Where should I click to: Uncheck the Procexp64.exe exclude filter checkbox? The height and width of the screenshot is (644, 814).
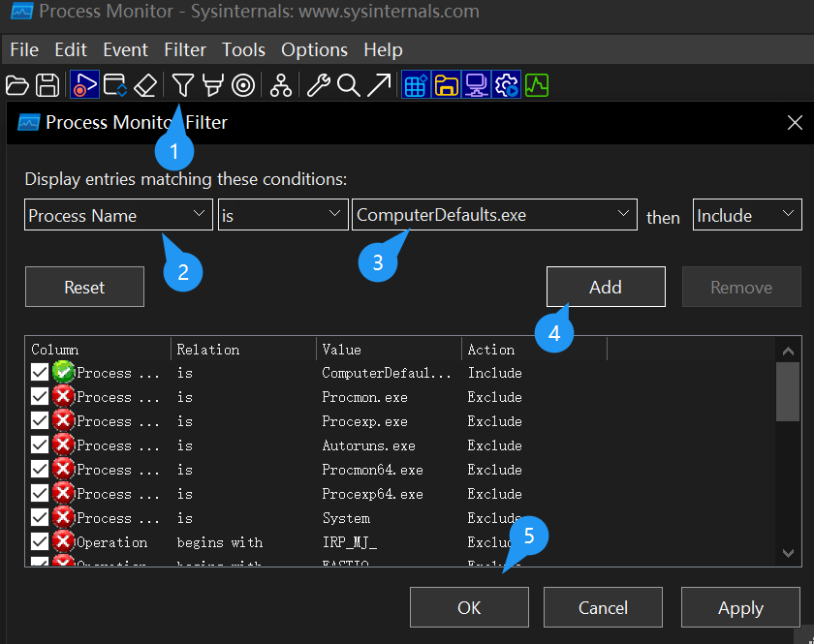tap(40, 494)
